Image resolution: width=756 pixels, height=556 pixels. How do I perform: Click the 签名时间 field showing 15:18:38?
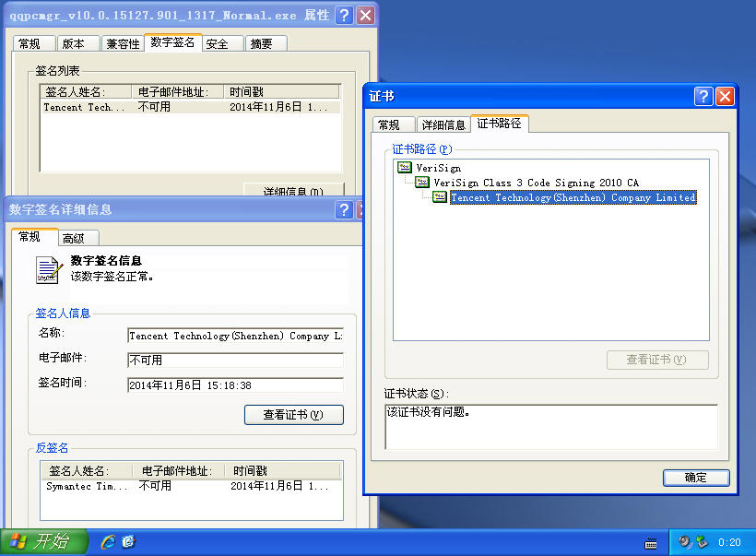click(x=235, y=385)
